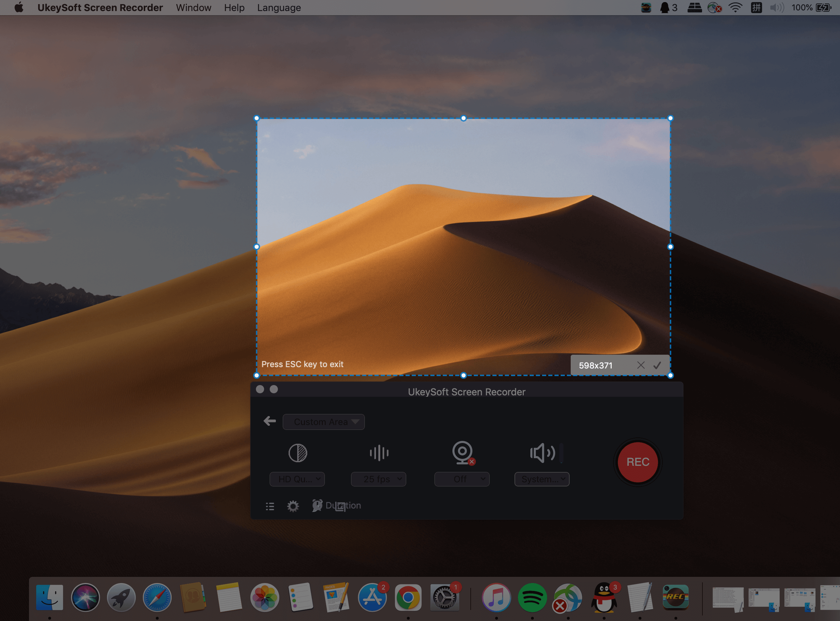Open the Window menu

point(193,8)
